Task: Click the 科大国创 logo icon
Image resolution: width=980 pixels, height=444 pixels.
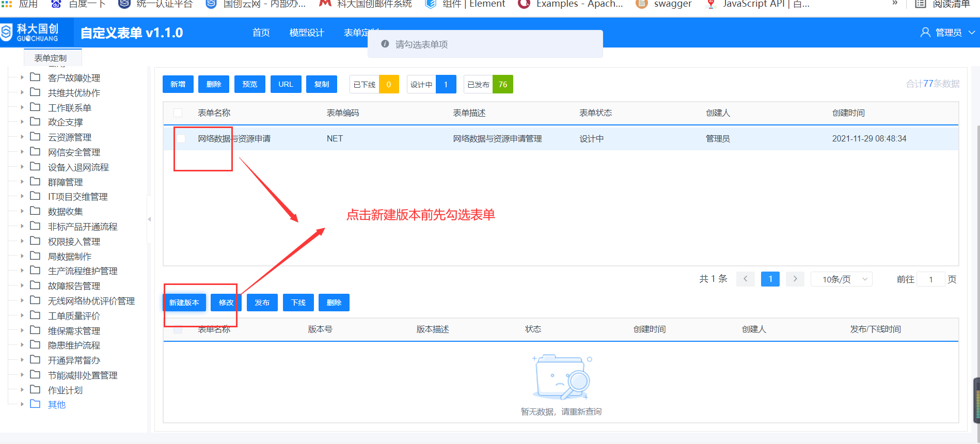Action: [6, 33]
